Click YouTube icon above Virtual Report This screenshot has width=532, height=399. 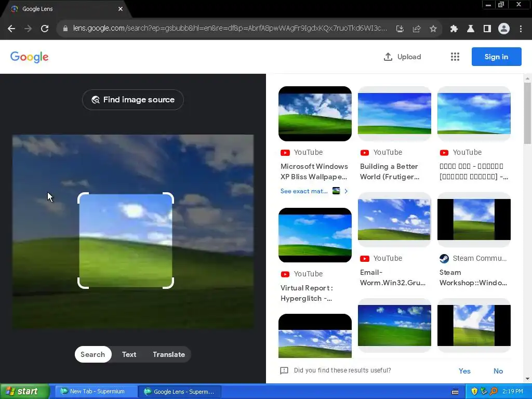tap(285, 274)
